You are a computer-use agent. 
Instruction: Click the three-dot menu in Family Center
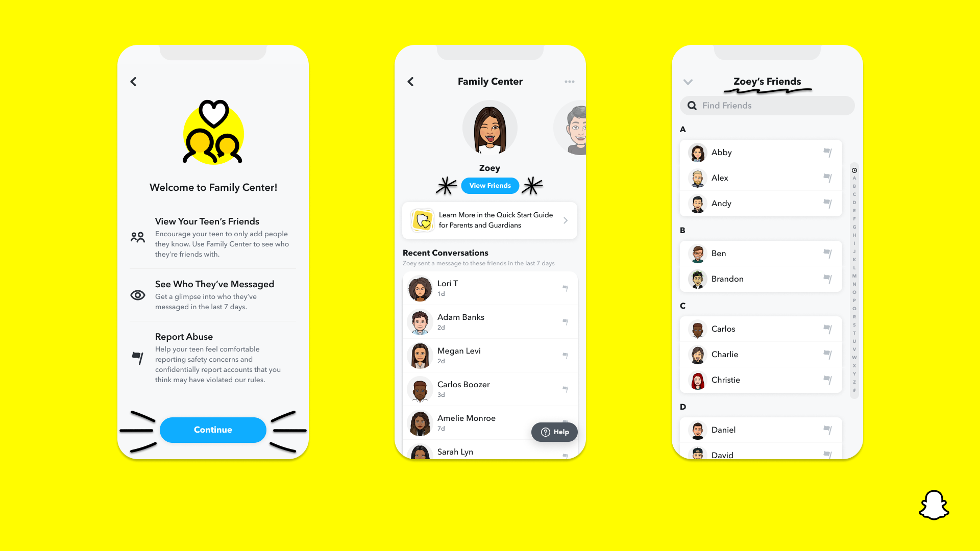(x=570, y=82)
